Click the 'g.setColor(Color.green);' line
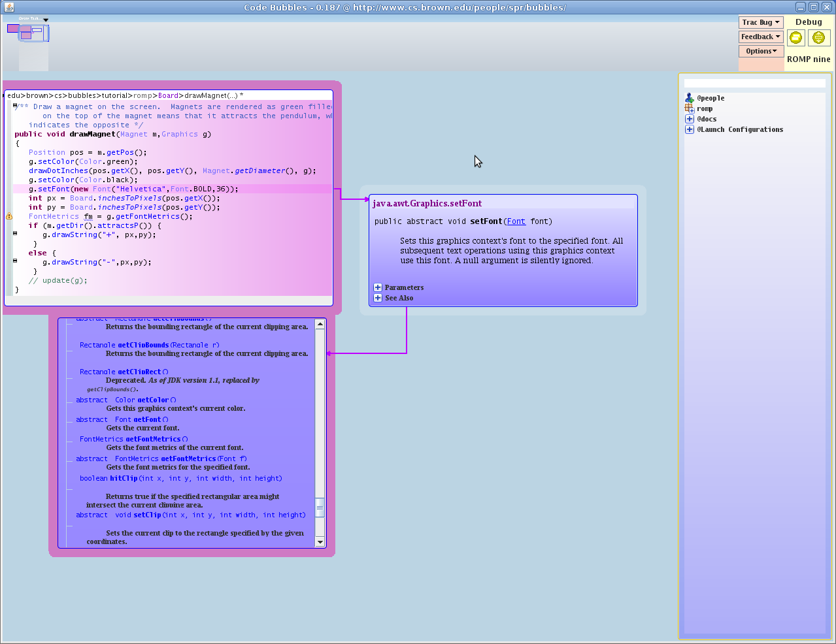The width and height of the screenshot is (836, 644). [83, 161]
